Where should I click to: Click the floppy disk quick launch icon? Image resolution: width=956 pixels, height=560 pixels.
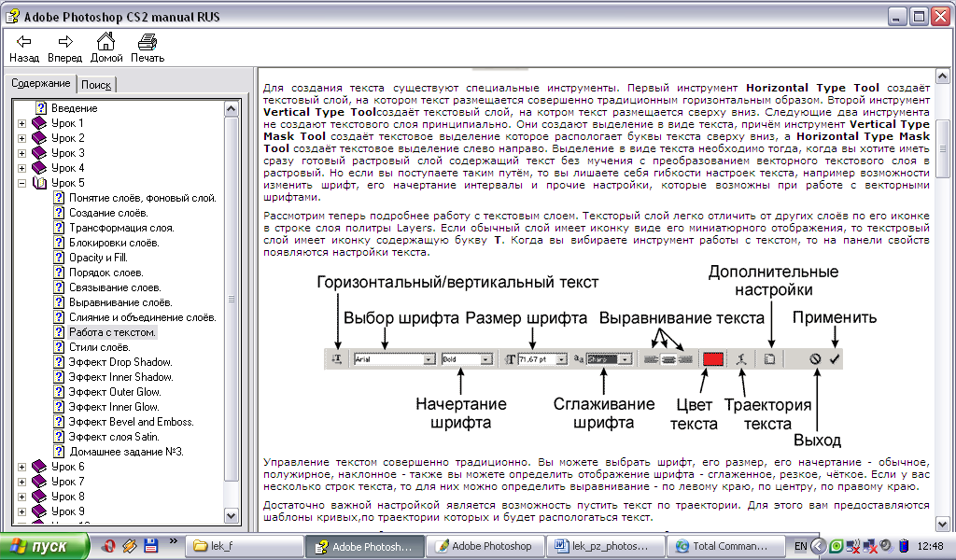click(x=150, y=545)
